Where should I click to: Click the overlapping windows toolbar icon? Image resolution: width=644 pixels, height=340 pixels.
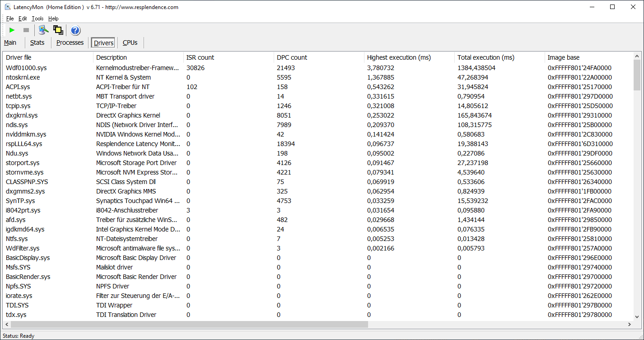(x=58, y=30)
